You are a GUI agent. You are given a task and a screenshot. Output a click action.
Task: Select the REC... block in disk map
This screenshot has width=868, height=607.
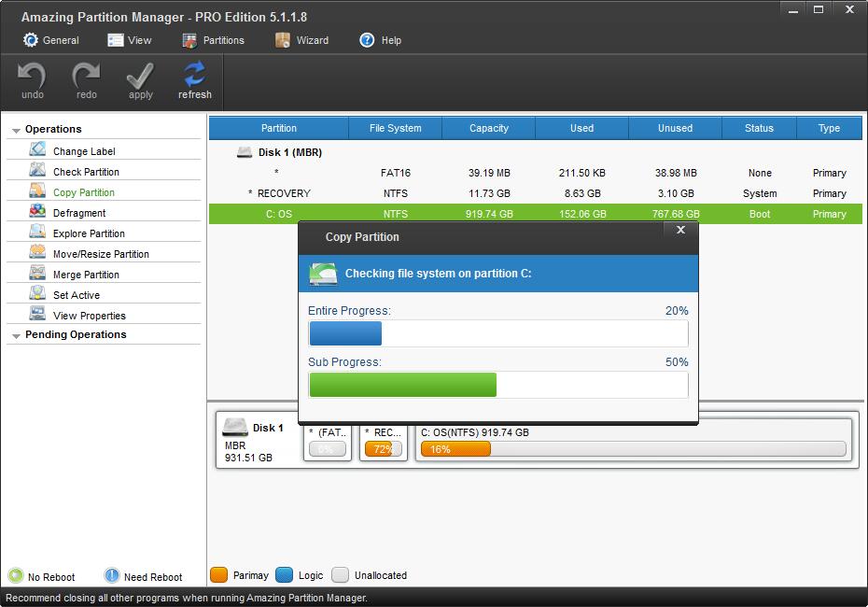tap(383, 442)
